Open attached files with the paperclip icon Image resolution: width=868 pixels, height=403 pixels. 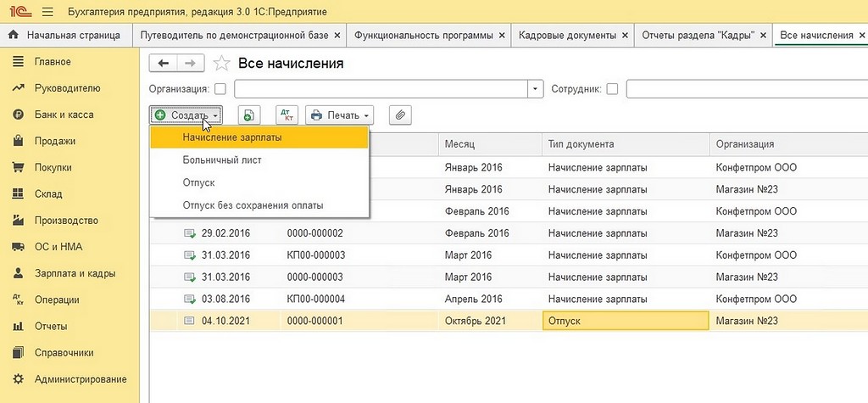[400, 115]
